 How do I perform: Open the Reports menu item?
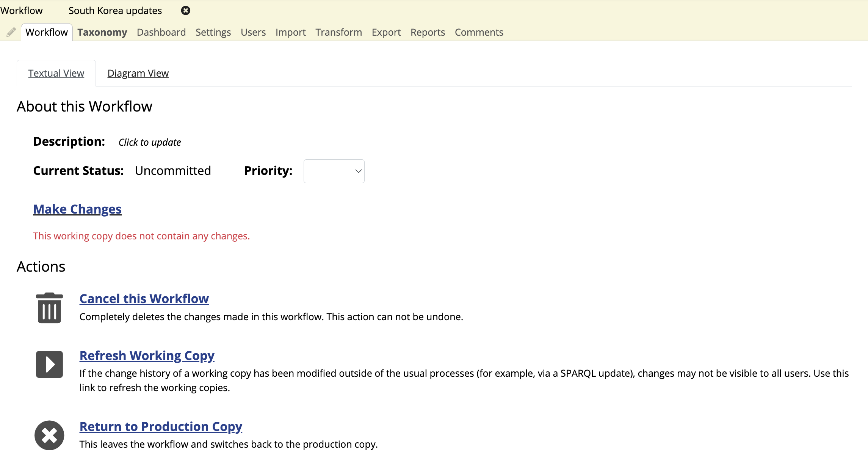428,31
